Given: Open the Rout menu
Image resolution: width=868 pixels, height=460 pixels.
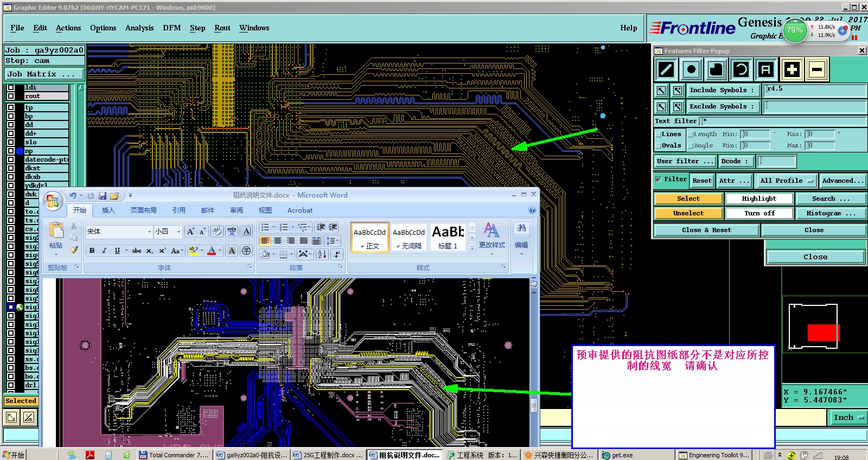Looking at the screenshot, I should point(222,28).
